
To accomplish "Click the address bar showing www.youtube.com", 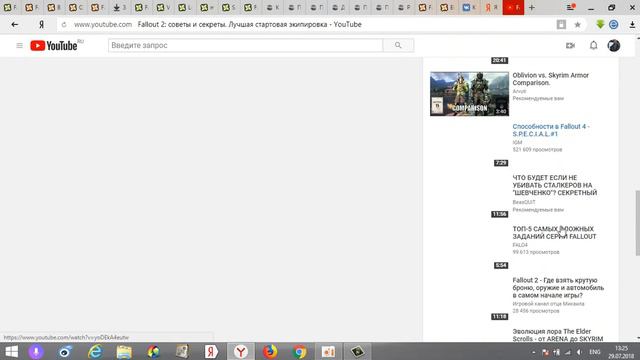I will (103, 24).
